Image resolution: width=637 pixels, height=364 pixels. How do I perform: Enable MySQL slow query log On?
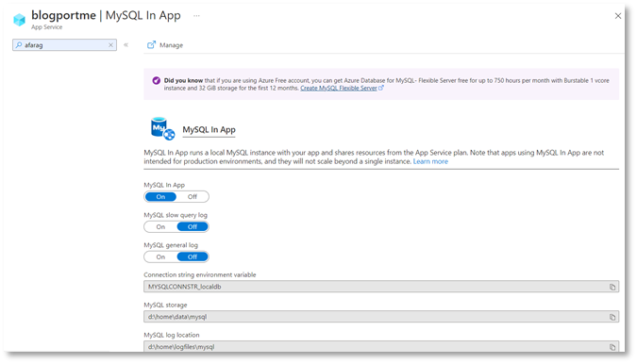click(x=160, y=227)
